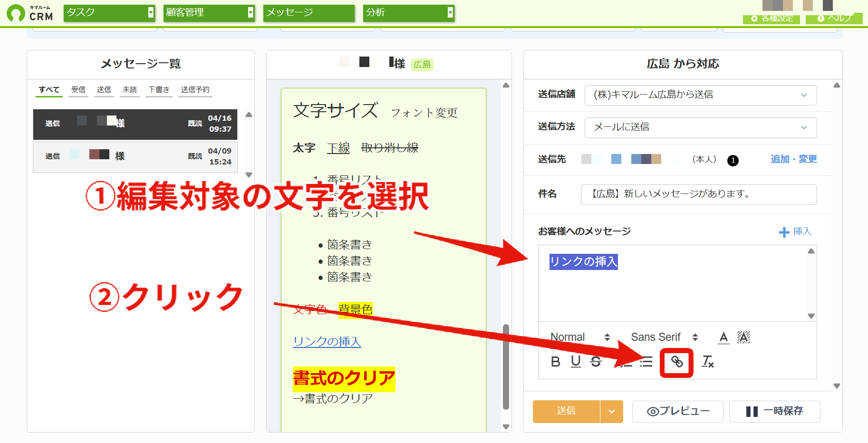The height and width of the screenshot is (443, 868).
Task: Apply bold formatting with the B icon
Action: pyautogui.click(x=555, y=362)
